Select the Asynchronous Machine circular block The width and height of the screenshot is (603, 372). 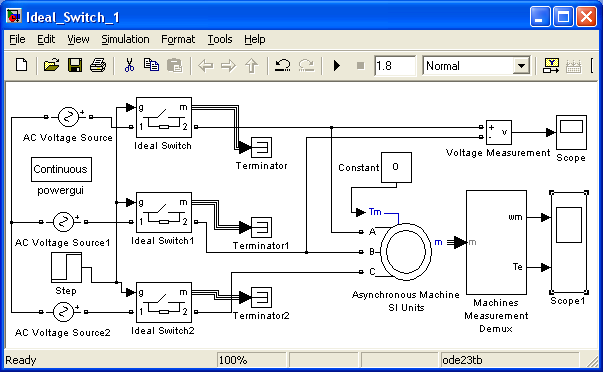pos(406,251)
